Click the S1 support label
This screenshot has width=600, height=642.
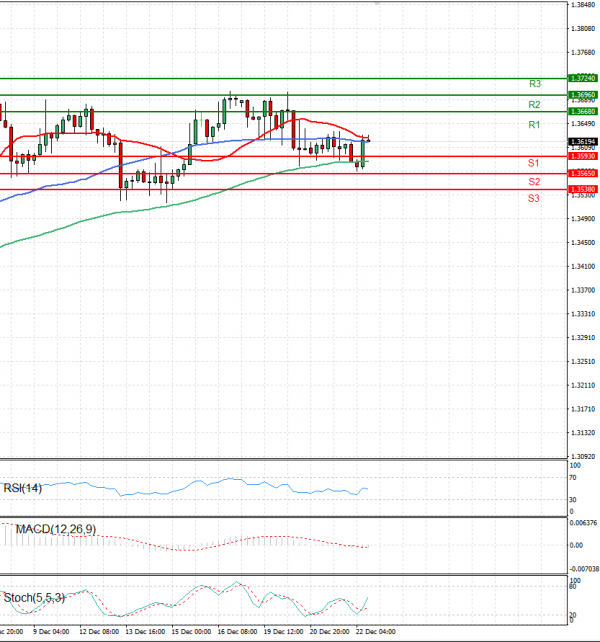click(x=533, y=163)
